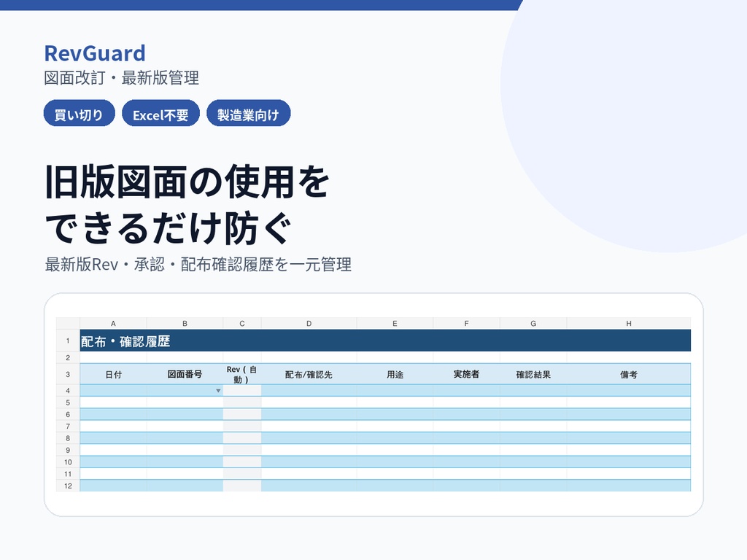Click the RevGuard product title

tap(95, 53)
